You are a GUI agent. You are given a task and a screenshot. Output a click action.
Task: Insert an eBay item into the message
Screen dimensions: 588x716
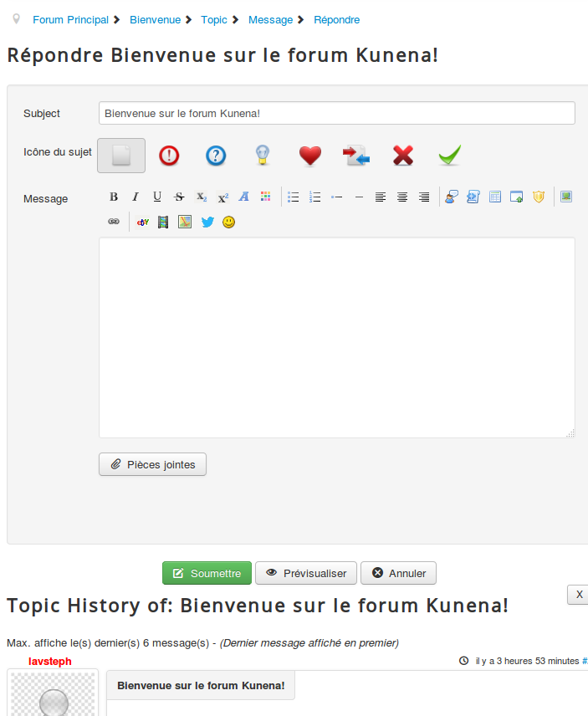[x=142, y=222]
